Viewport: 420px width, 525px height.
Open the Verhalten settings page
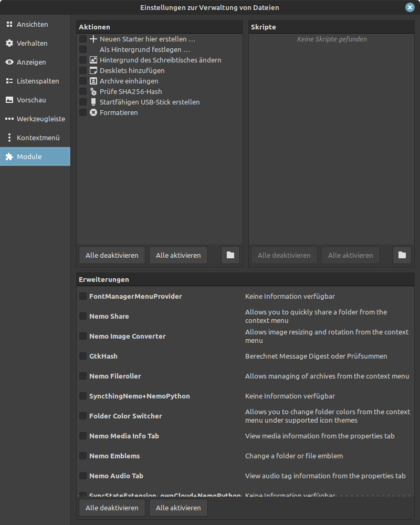(x=35, y=43)
